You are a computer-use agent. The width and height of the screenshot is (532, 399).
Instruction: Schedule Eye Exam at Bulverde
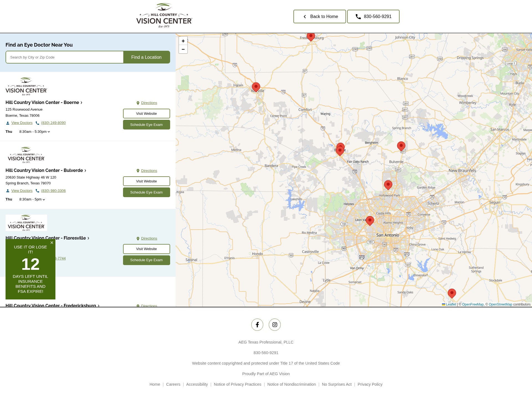click(147, 192)
